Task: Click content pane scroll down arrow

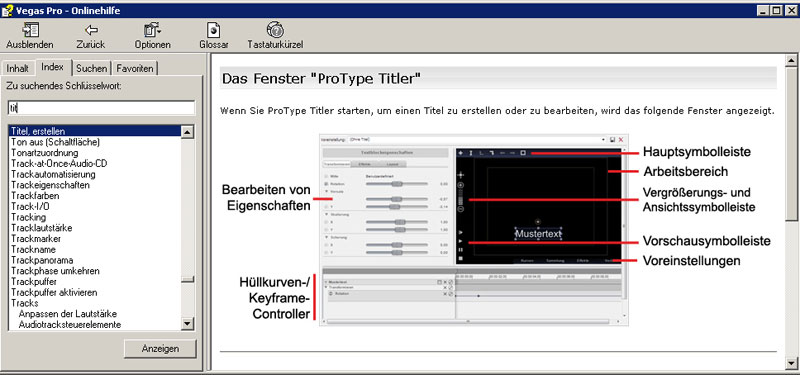Action: pyautogui.click(x=792, y=363)
